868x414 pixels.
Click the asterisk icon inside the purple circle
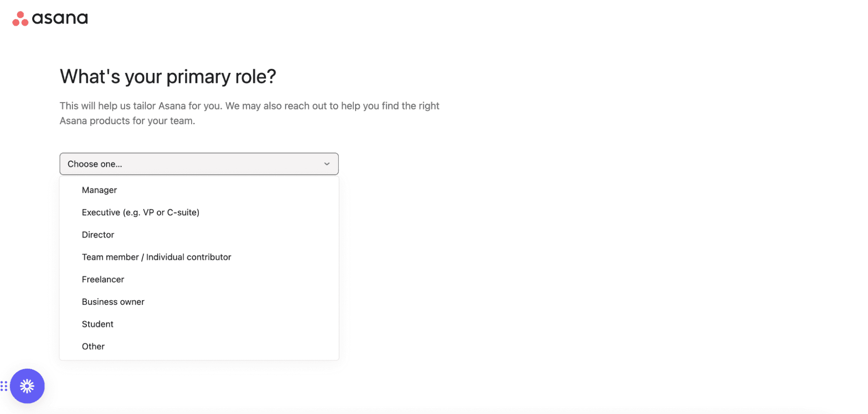coord(27,386)
